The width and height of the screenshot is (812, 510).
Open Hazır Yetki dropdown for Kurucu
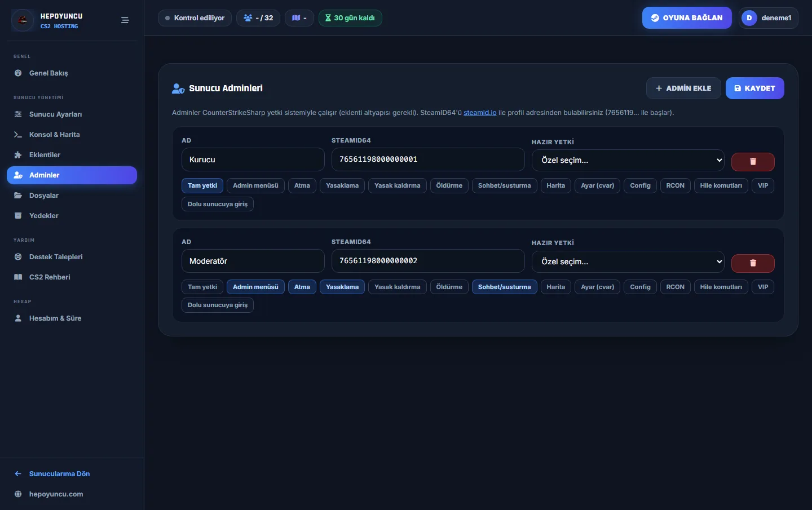click(628, 160)
